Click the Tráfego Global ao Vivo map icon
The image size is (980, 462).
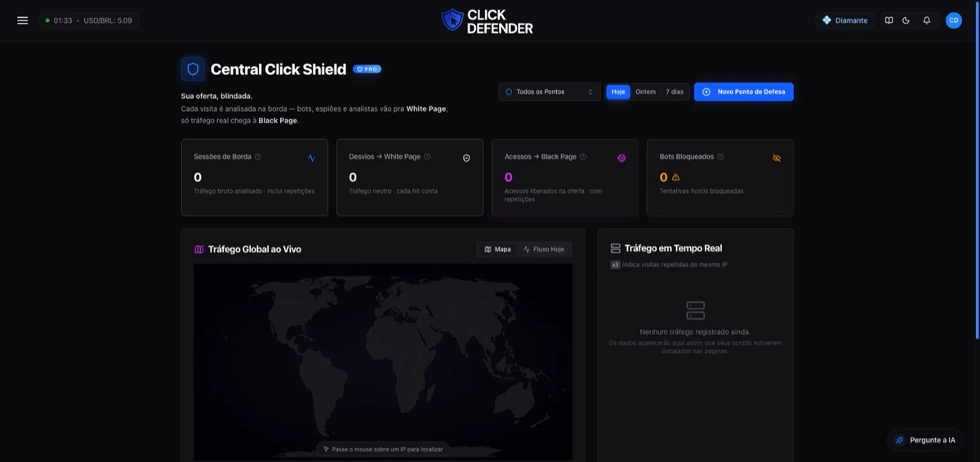click(x=198, y=250)
